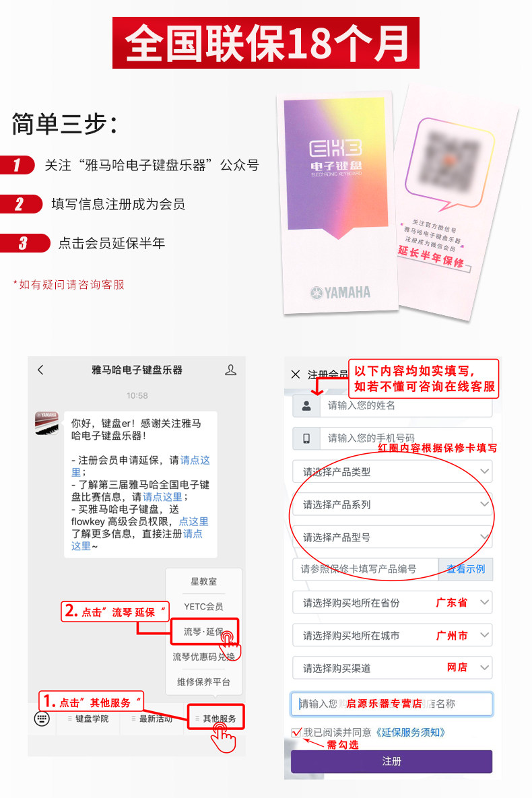The width and height of the screenshot is (532, 798).
Task: Click the purple 注册 button
Action: [x=391, y=762]
